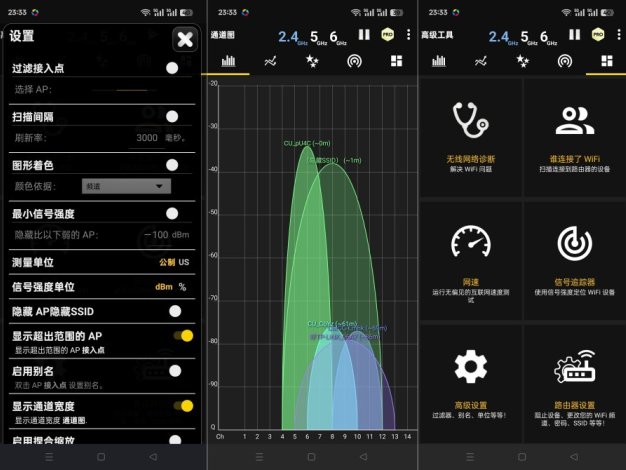Open time graph tab in 高级工具 screen
The image size is (626, 470).
481,61
